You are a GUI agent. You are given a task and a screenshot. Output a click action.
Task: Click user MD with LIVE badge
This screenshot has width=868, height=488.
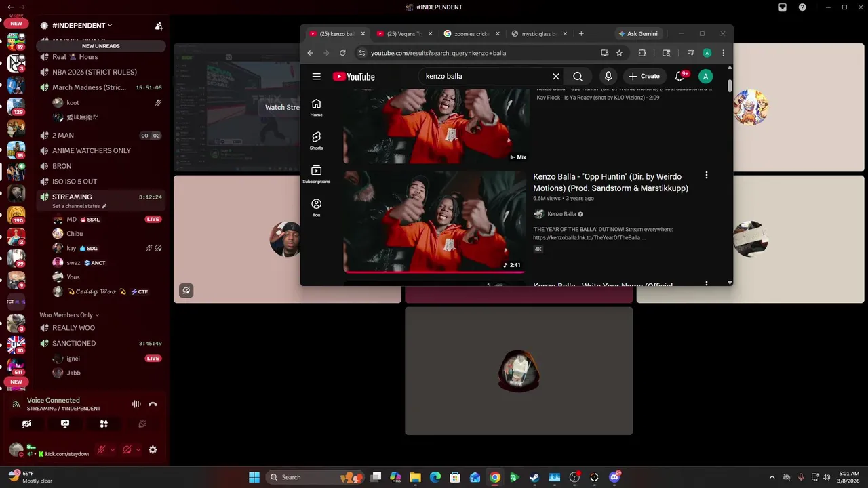pyautogui.click(x=108, y=220)
